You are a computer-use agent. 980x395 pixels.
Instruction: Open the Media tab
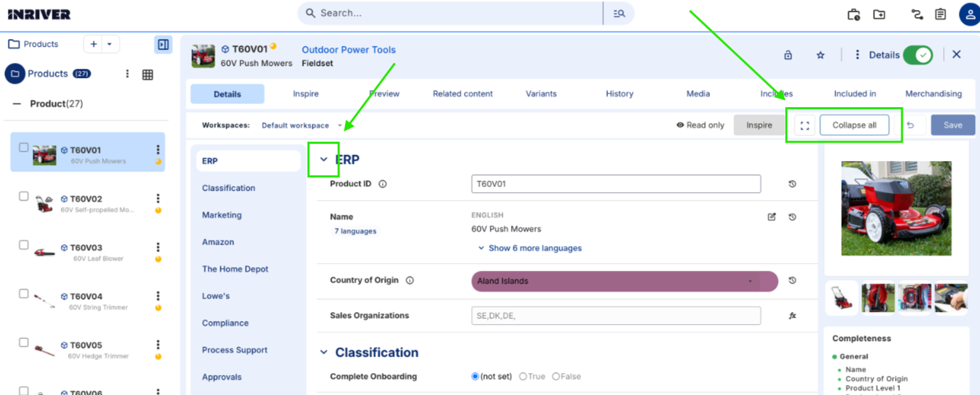pos(698,94)
